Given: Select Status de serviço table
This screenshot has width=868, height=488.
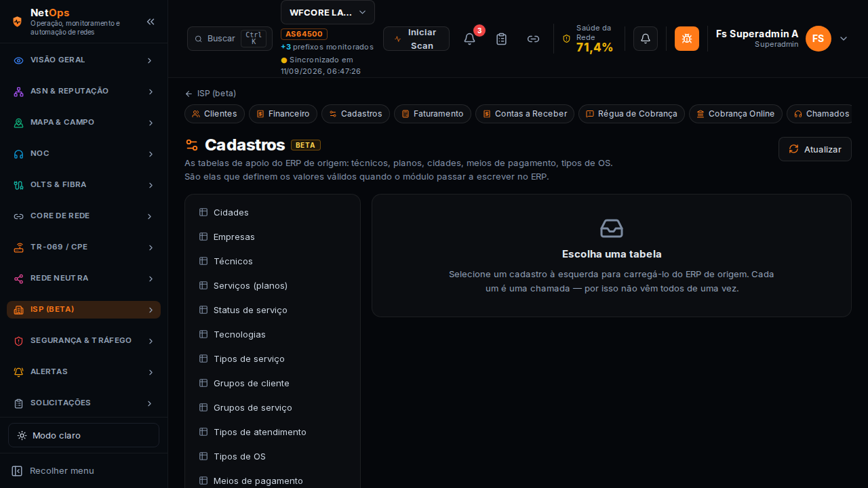Looking at the screenshot, I should click(273, 310).
